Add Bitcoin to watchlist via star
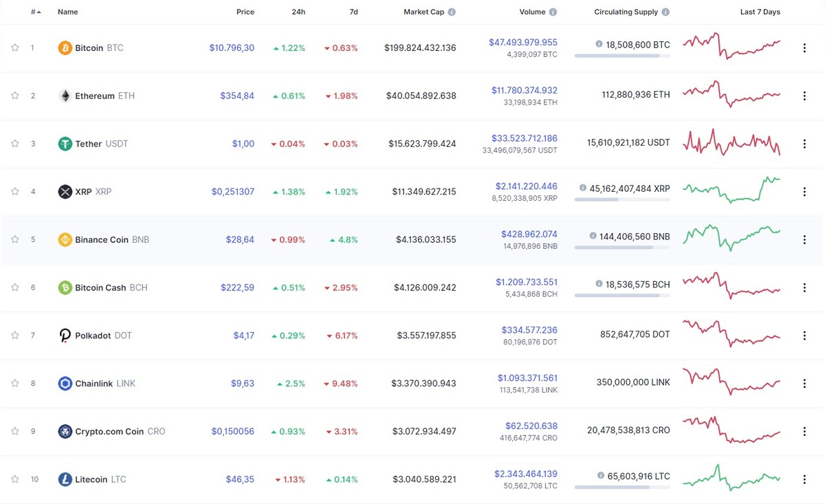The image size is (825, 504). point(14,47)
